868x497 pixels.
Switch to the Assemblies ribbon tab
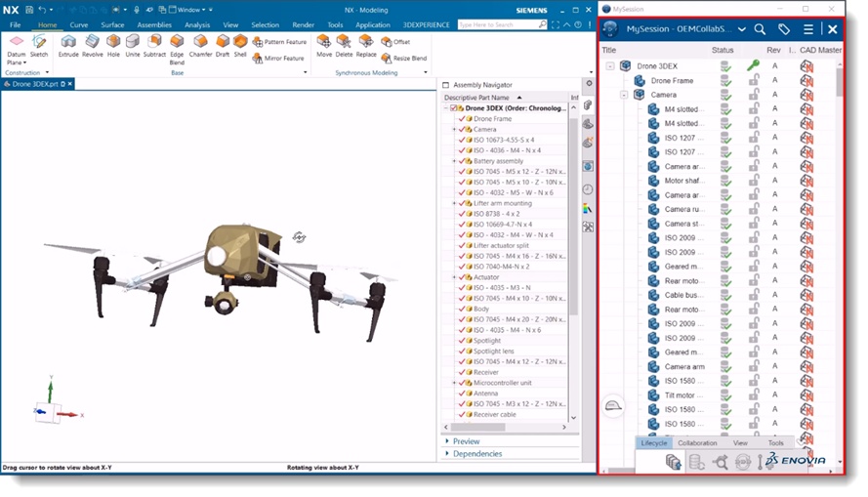pos(154,25)
